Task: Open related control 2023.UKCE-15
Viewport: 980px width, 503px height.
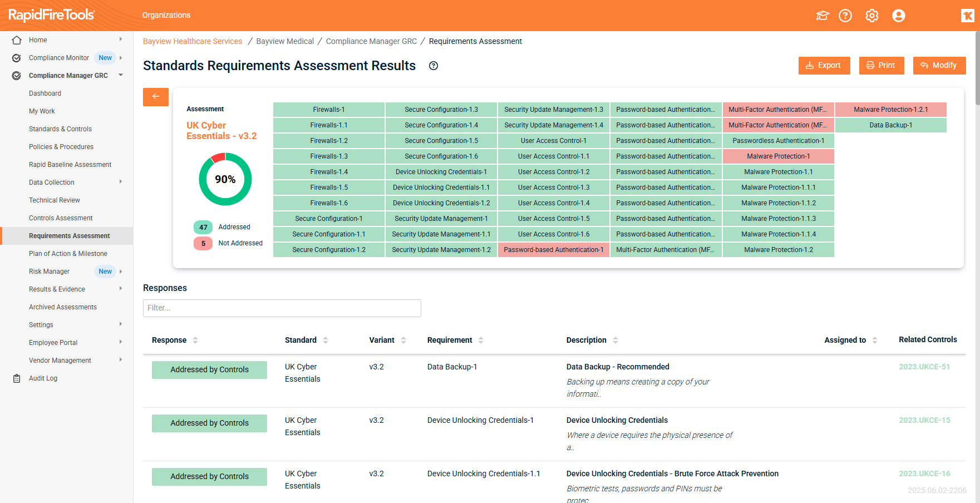Action: pos(924,420)
